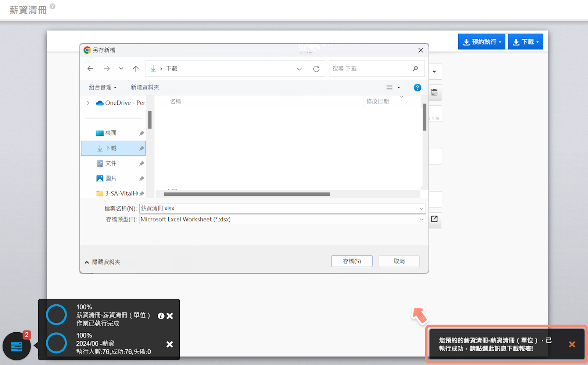Click the task list icon with badge 2
588x365 pixels.
coord(17,346)
